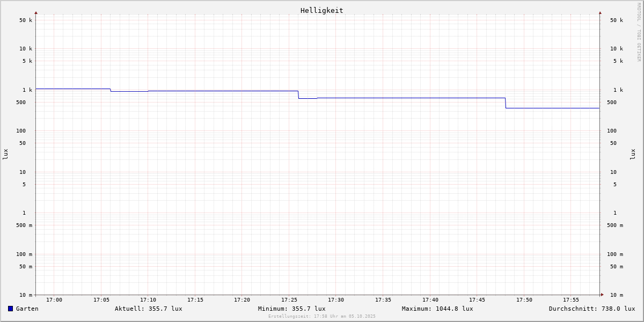Click the red arrowhead atop the right axis
Viewport: 644px width, 322px height.
click(x=600, y=12)
